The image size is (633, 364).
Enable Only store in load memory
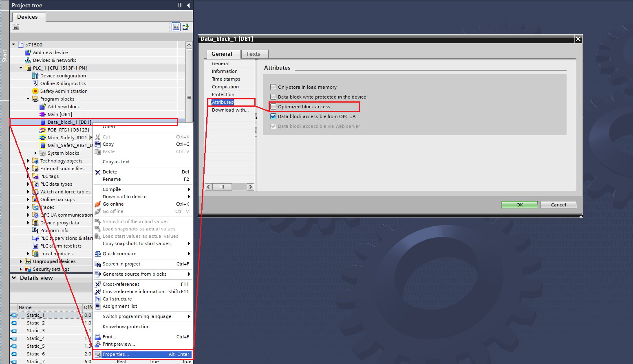[273, 87]
